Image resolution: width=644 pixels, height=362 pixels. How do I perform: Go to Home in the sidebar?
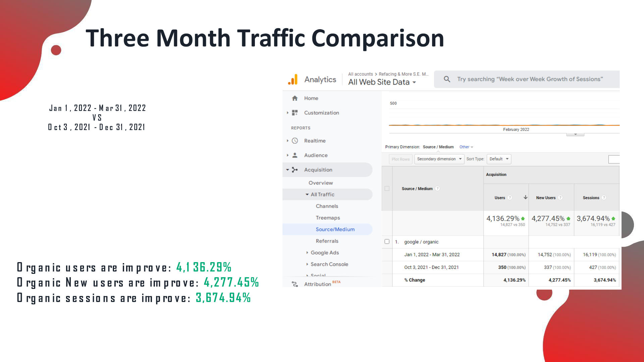(x=311, y=98)
